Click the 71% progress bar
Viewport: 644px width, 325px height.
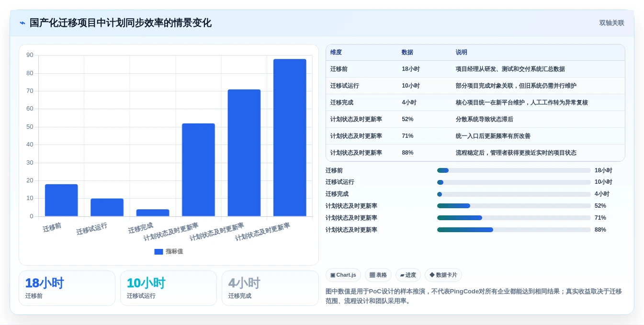pyautogui.click(x=514, y=218)
